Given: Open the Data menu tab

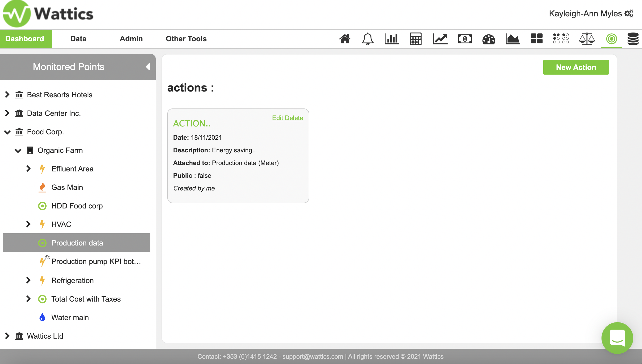Looking at the screenshot, I should click(x=78, y=39).
